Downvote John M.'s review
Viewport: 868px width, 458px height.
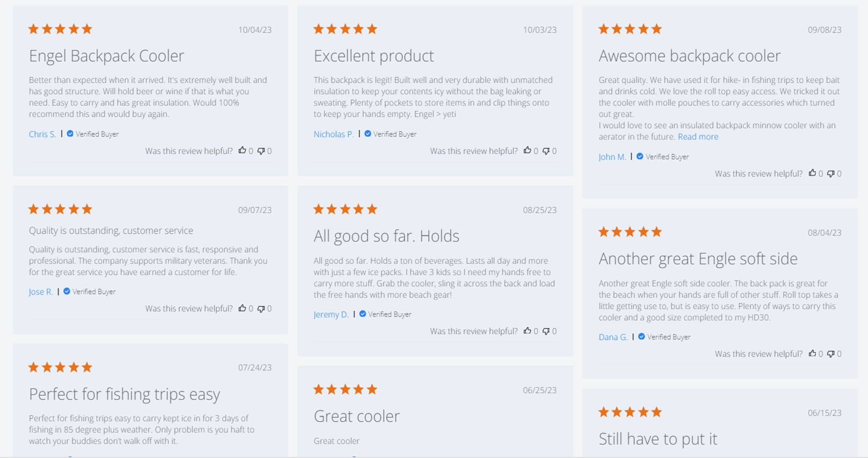click(831, 173)
